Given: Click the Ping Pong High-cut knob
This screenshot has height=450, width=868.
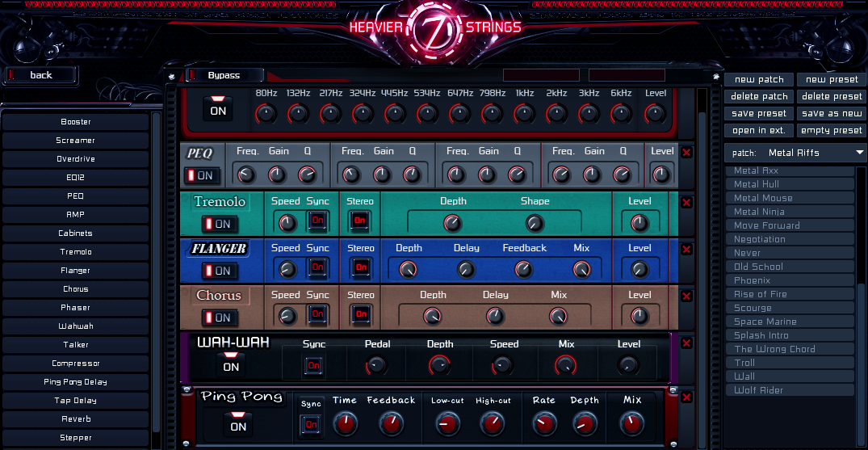Looking at the screenshot, I should click(x=492, y=424).
